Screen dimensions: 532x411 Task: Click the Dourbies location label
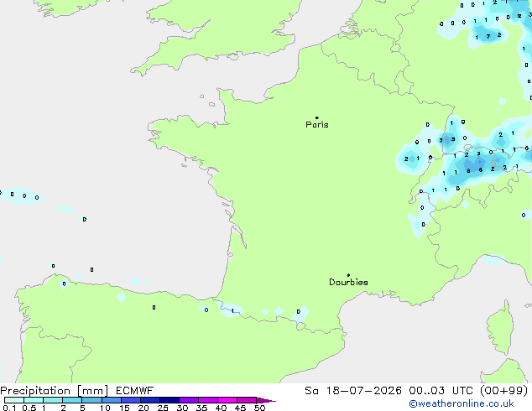[348, 282]
